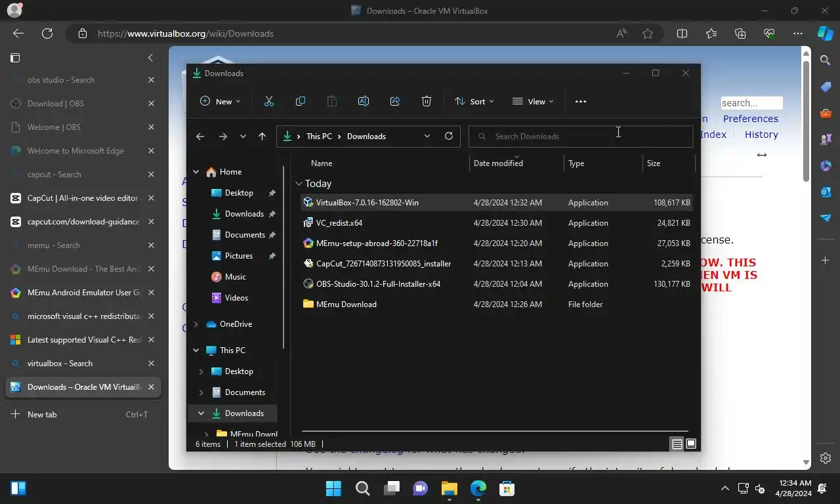Viewport: 840px width, 504px height.
Task: Open the View dropdown menu
Action: (x=533, y=101)
